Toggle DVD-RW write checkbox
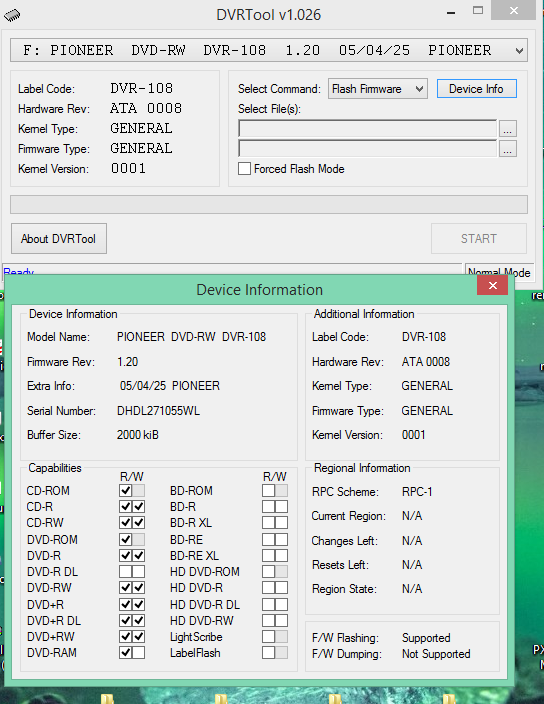Viewport: 544px width, 704px height. pos(139,587)
